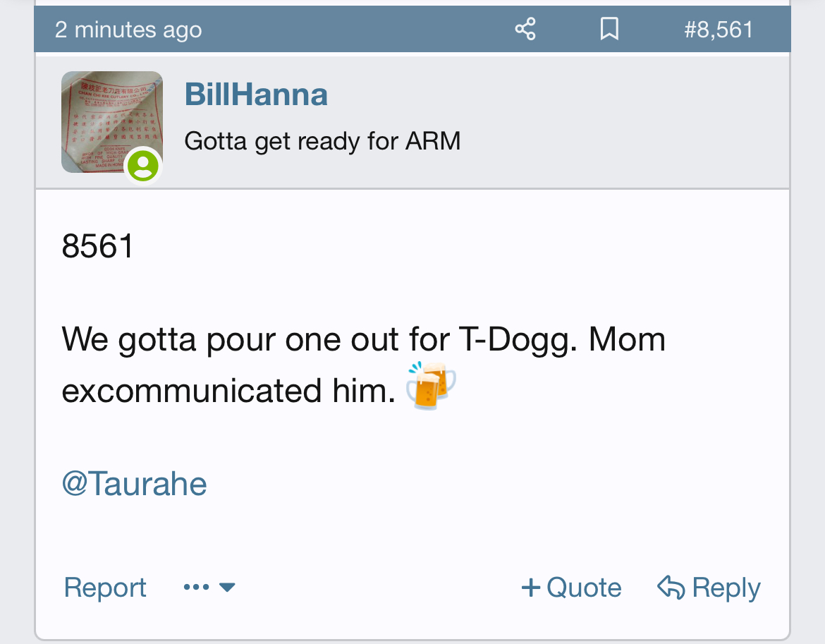825x644 pixels.
Task: Click the share icon in post header
Action: [x=525, y=29]
